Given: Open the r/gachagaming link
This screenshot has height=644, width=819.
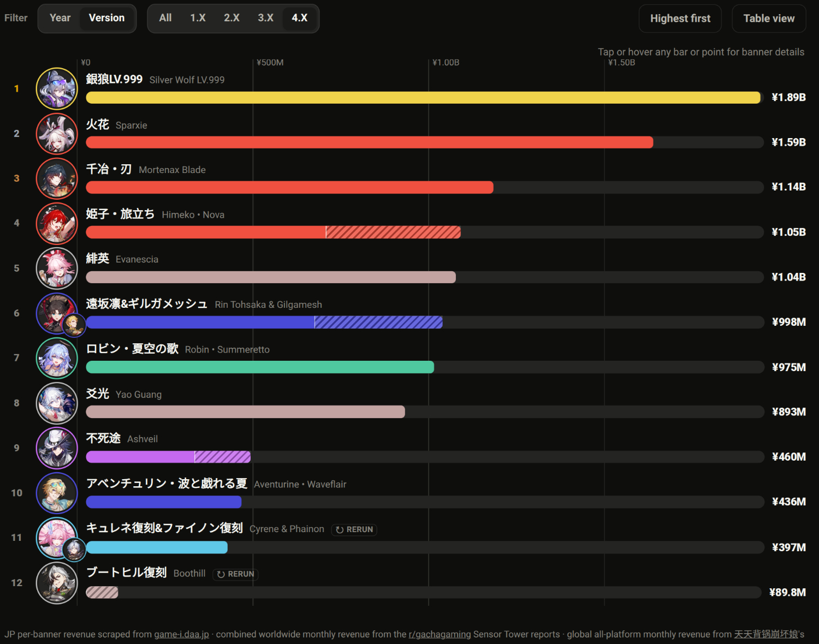Looking at the screenshot, I should [440, 634].
